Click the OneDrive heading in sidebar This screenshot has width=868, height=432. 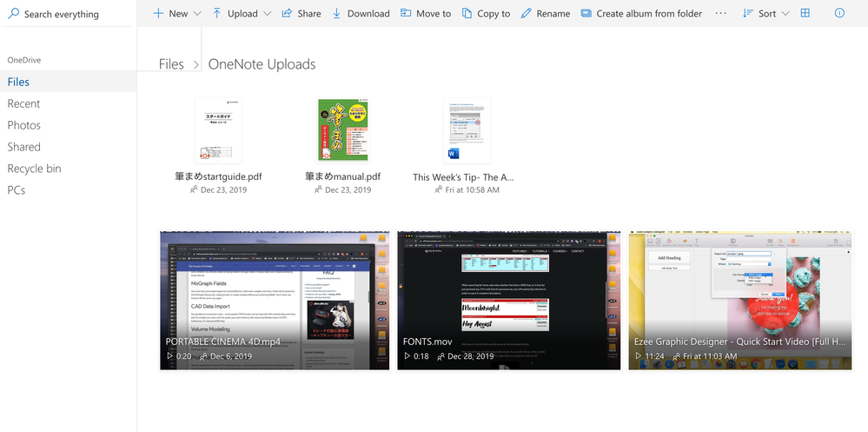23,60
